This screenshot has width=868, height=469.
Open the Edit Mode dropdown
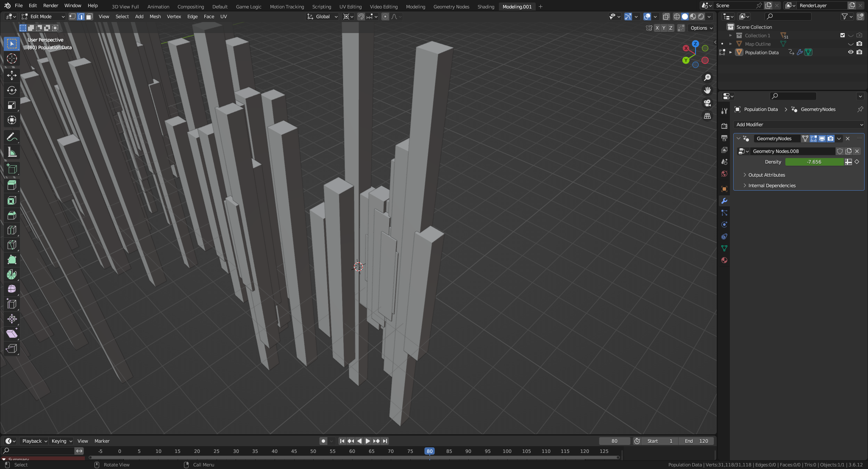point(43,17)
